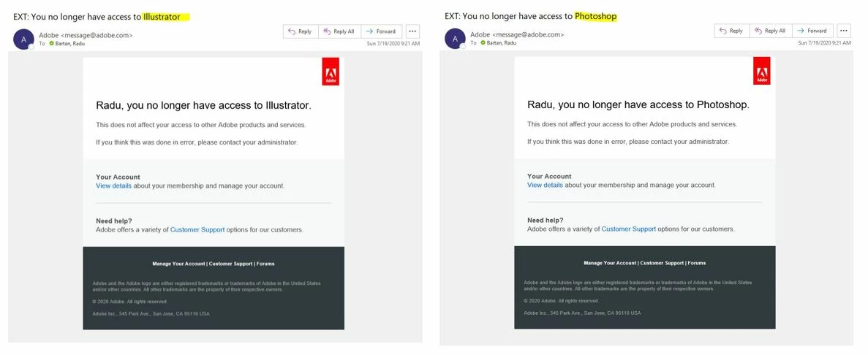Open more actions menu in Photoshop email
The image size is (868, 355).
point(844,31)
